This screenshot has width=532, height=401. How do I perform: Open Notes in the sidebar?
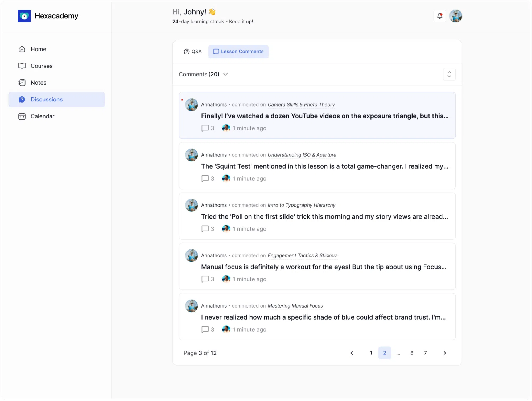click(56, 83)
